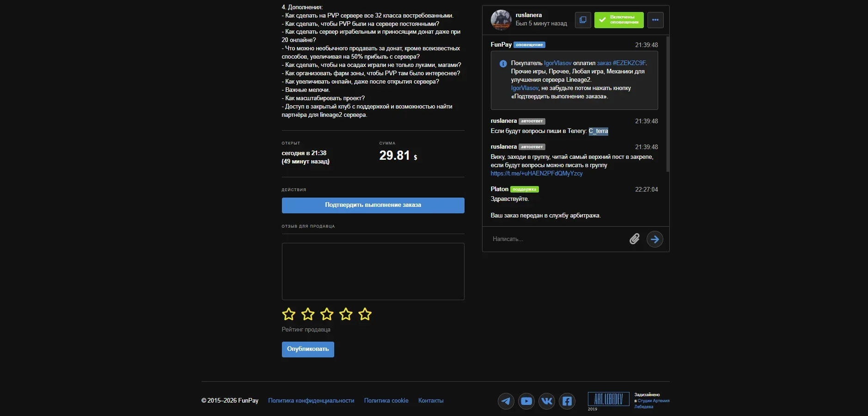The width and height of the screenshot is (868, 416).
Task: Rate seller with the fifth star
Action: click(x=365, y=314)
